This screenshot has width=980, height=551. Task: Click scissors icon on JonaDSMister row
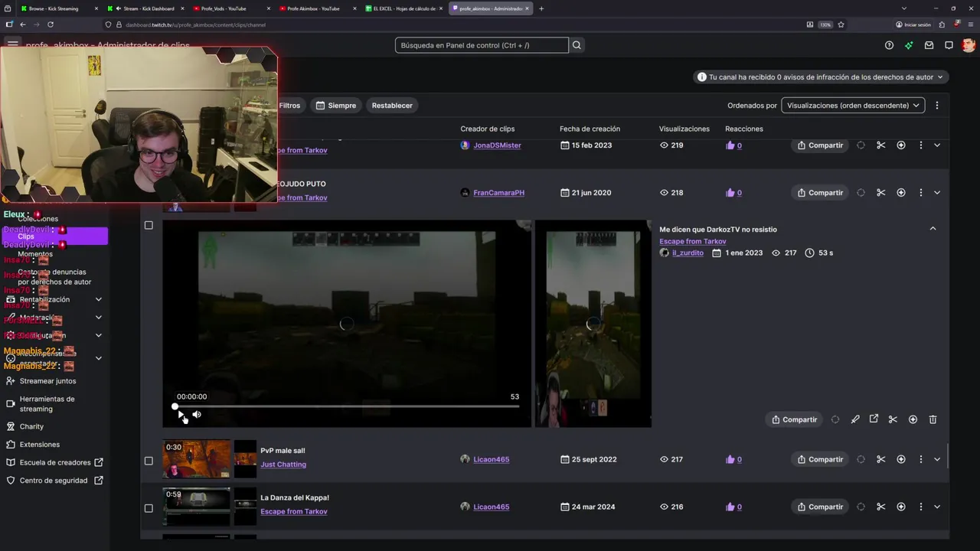(880, 145)
